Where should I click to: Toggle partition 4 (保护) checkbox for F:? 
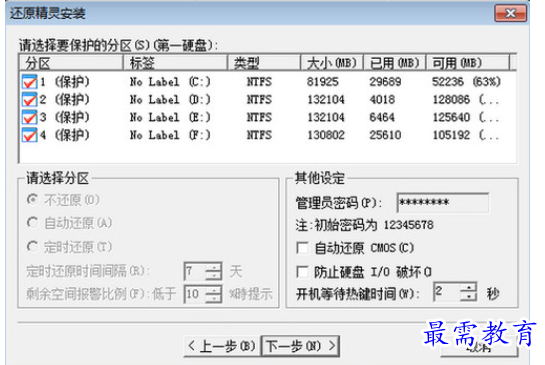point(29,135)
